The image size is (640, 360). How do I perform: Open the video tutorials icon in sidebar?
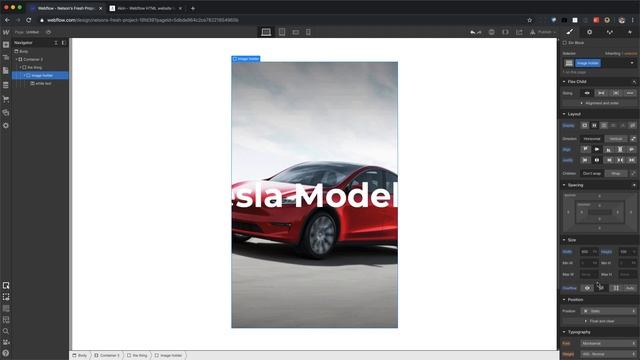pos(6,342)
